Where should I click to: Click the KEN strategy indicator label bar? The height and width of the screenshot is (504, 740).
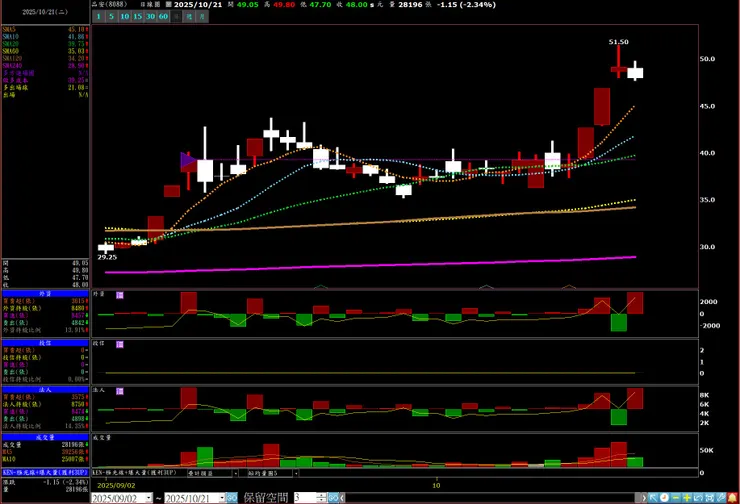45,472
